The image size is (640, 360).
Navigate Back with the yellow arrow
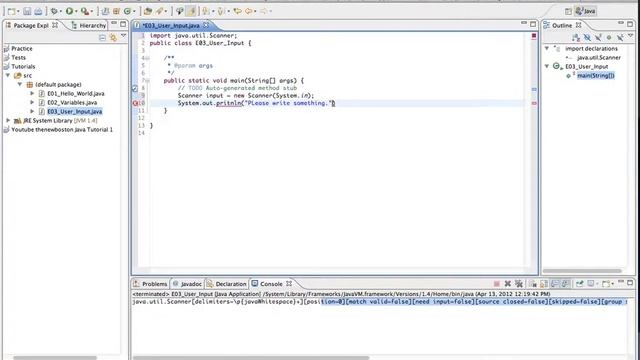point(248,11)
